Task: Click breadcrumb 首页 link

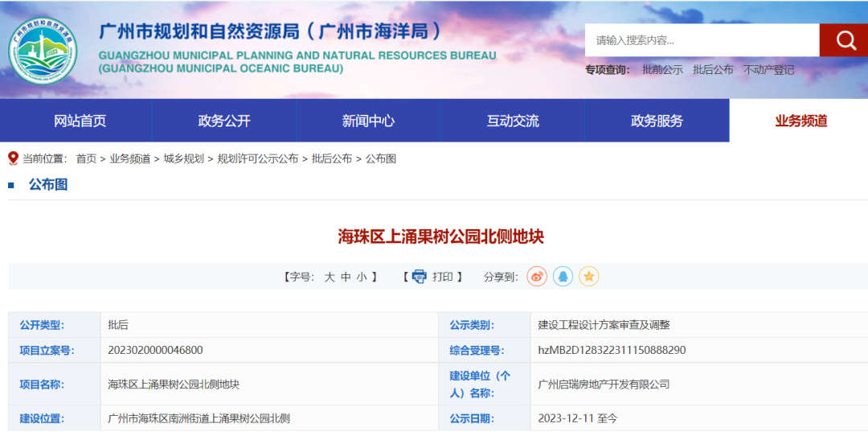Action: tap(86, 158)
